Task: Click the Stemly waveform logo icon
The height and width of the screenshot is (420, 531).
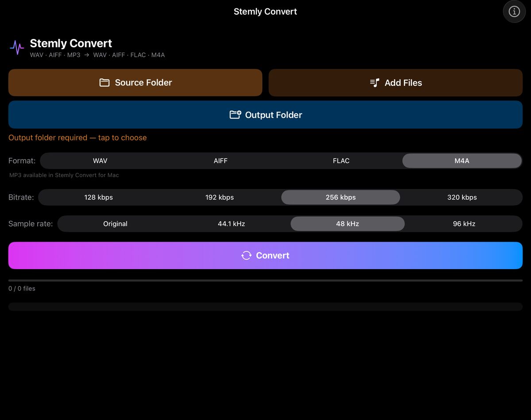Action: (x=17, y=47)
